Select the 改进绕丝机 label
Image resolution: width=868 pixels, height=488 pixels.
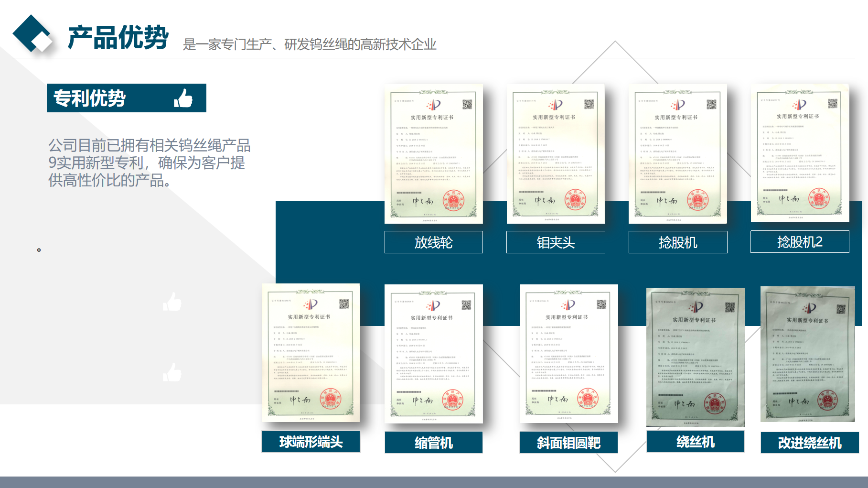[809, 443]
